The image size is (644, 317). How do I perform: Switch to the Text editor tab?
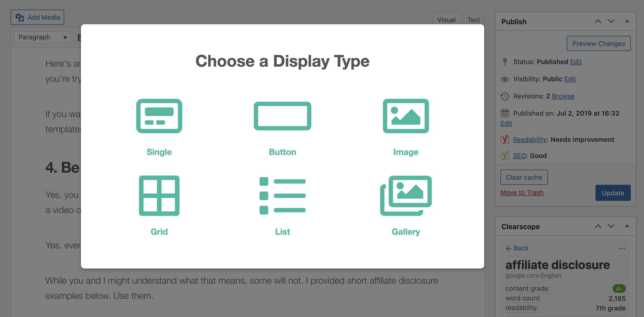point(473,20)
